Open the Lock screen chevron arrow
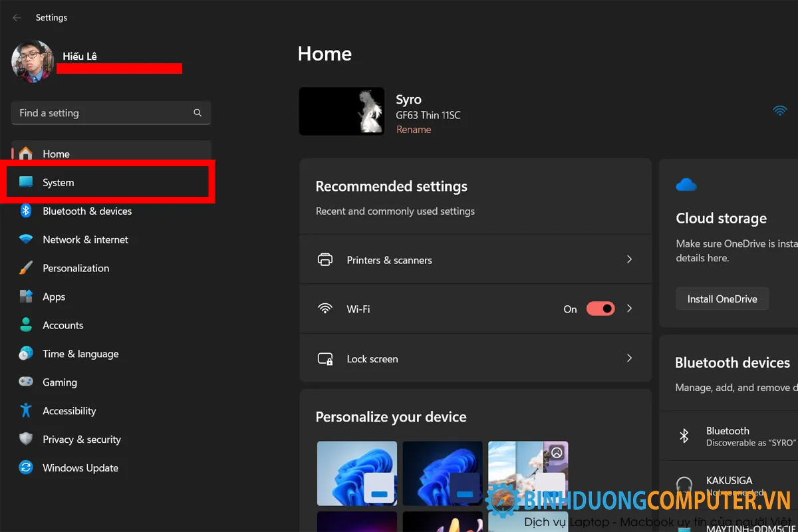The image size is (798, 532). 629,358
